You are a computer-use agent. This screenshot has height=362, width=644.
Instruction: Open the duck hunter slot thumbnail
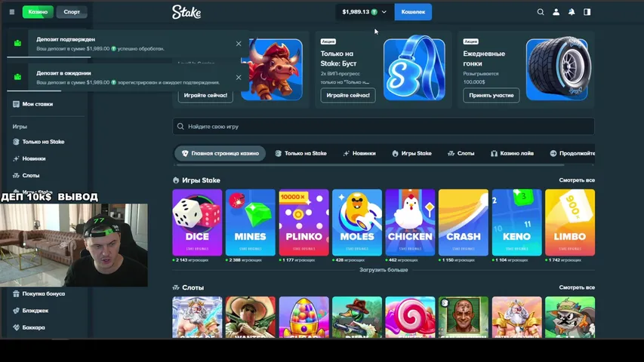click(x=357, y=318)
